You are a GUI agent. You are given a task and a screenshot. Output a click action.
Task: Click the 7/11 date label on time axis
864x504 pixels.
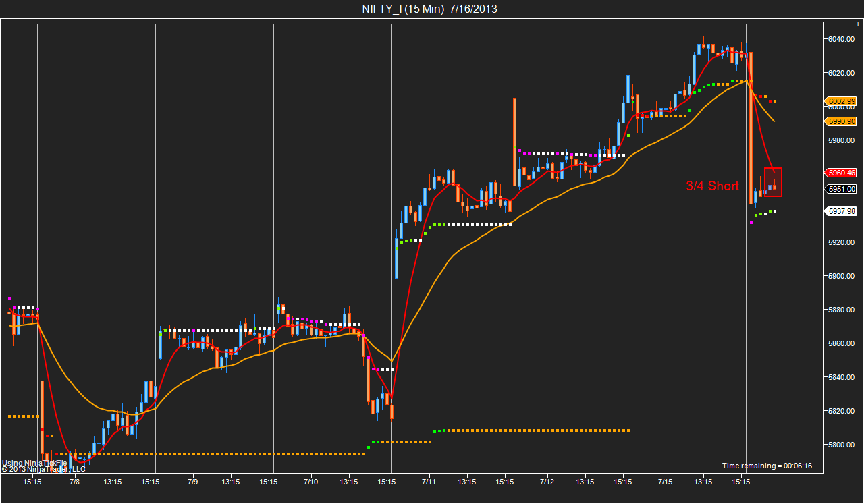pyautogui.click(x=429, y=482)
